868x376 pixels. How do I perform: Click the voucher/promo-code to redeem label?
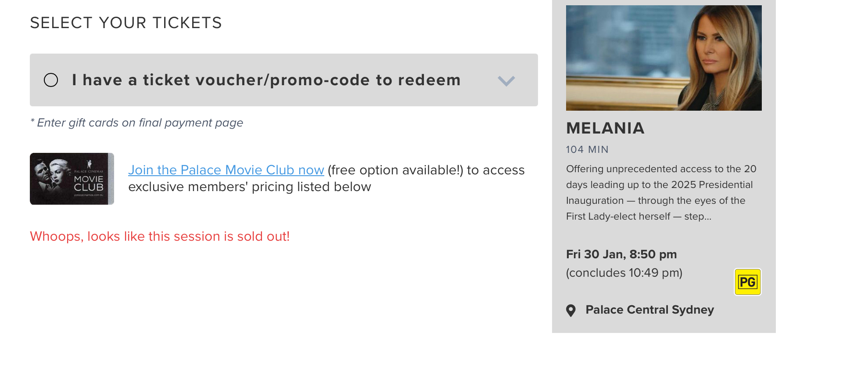[x=266, y=80]
